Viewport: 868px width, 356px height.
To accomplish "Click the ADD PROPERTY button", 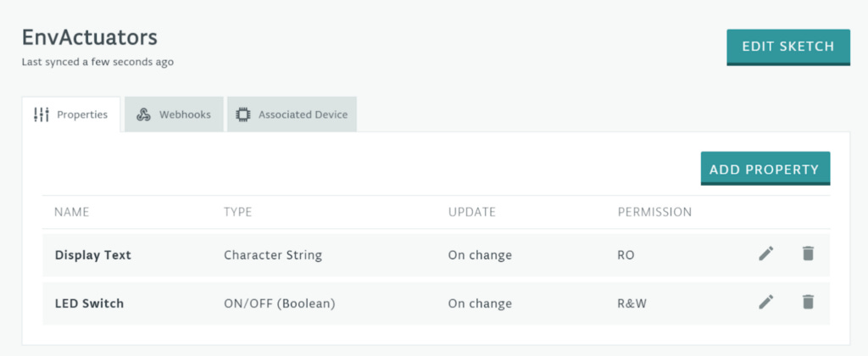I will [x=765, y=169].
